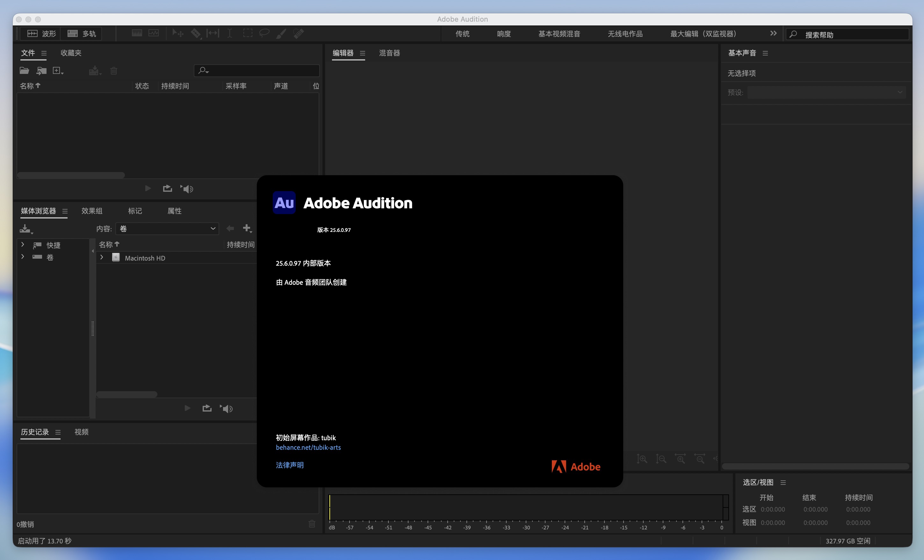This screenshot has height=560, width=924.
Task: Click the 法律声明 legal notices link
Action: 289,465
